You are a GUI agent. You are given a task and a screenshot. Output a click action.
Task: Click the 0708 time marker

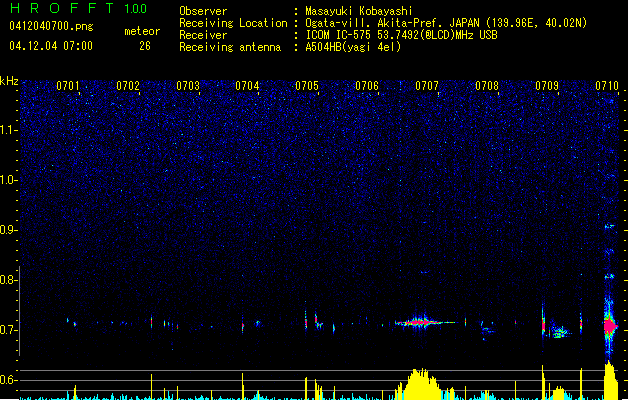487,86
